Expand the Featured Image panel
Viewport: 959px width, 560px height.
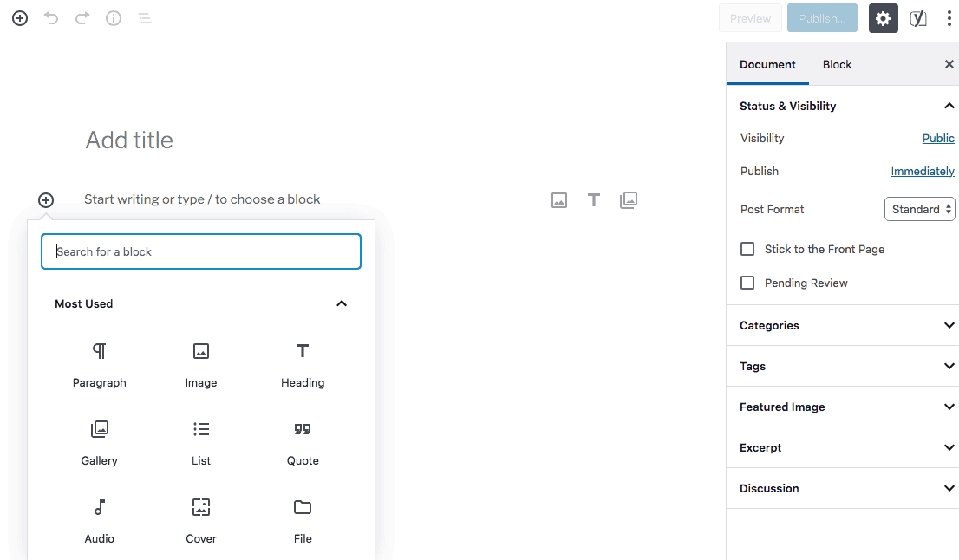point(843,407)
